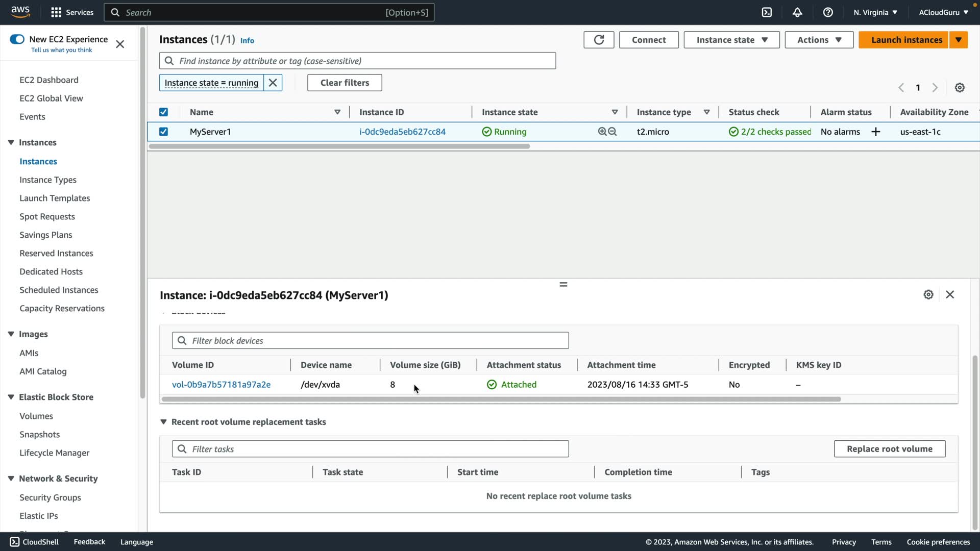Open the help question mark icon
Image resolution: width=980 pixels, height=551 pixels.
pos(828,12)
